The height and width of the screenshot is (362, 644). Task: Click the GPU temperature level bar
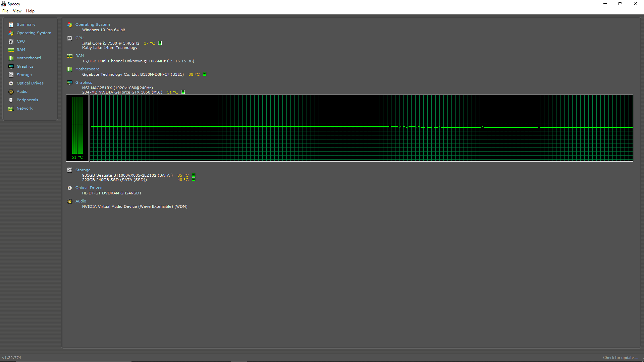click(77, 126)
